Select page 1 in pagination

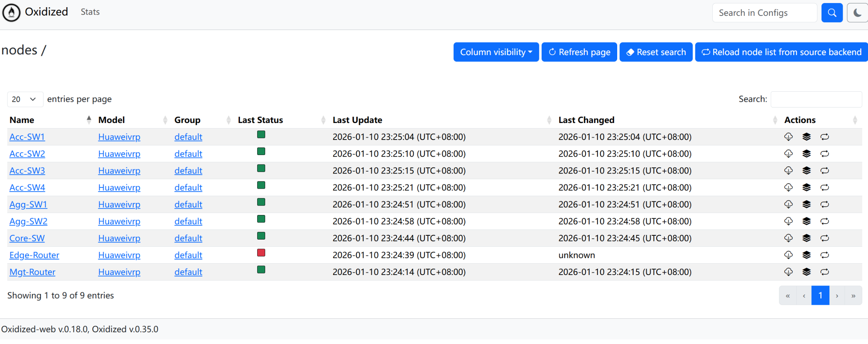(820, 296)
